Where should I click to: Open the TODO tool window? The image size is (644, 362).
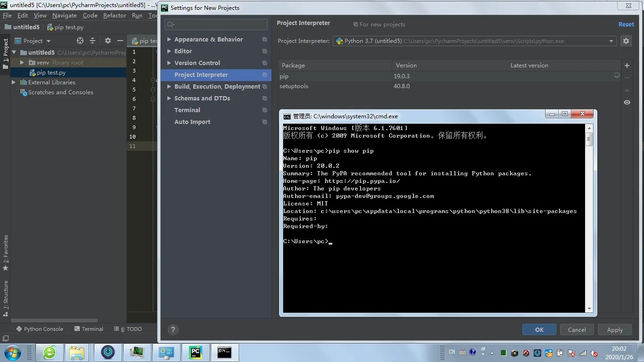click(x=128, y=329)
